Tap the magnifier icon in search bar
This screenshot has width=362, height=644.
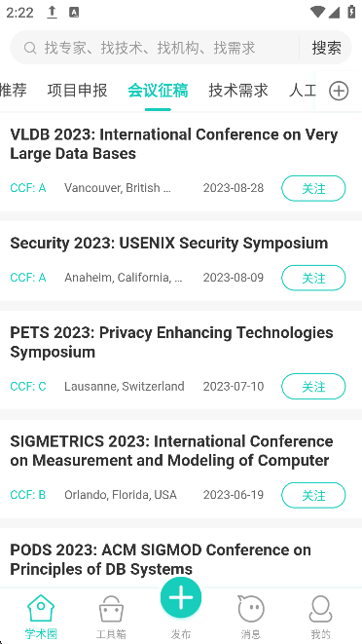tap(30, 48)
